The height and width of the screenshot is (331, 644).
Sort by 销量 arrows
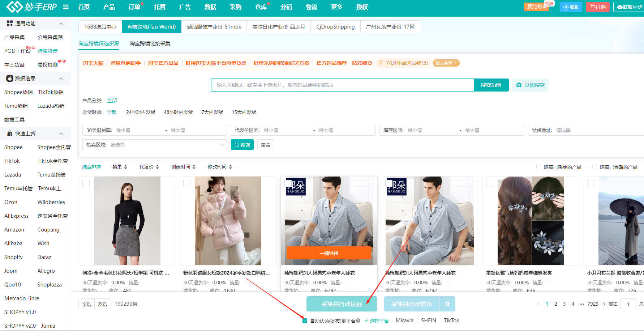click(125, 167)
